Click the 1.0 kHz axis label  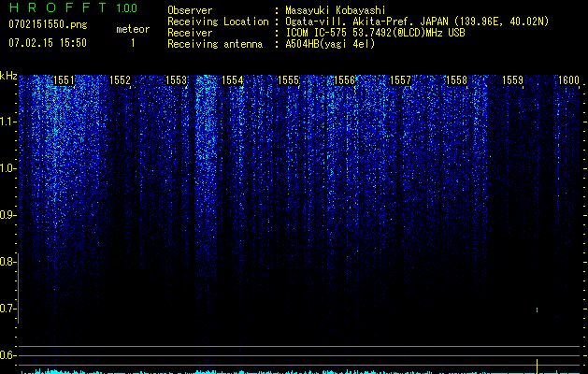click(x=7, y=168)
